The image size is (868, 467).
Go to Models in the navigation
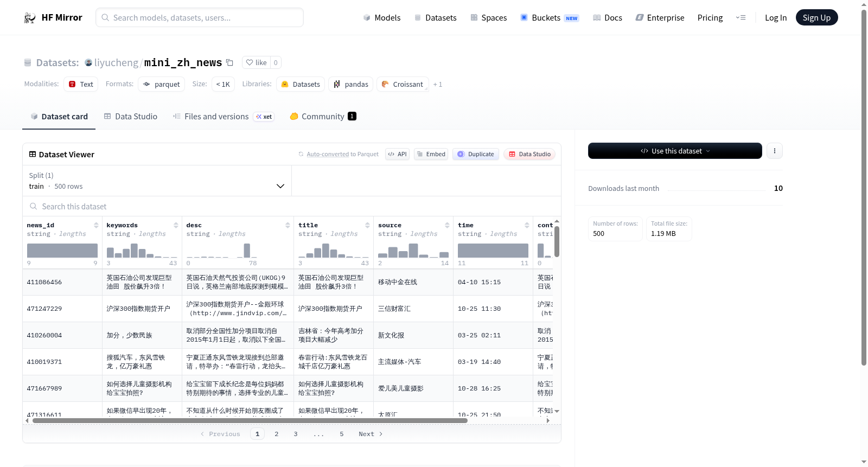(382, 18)
